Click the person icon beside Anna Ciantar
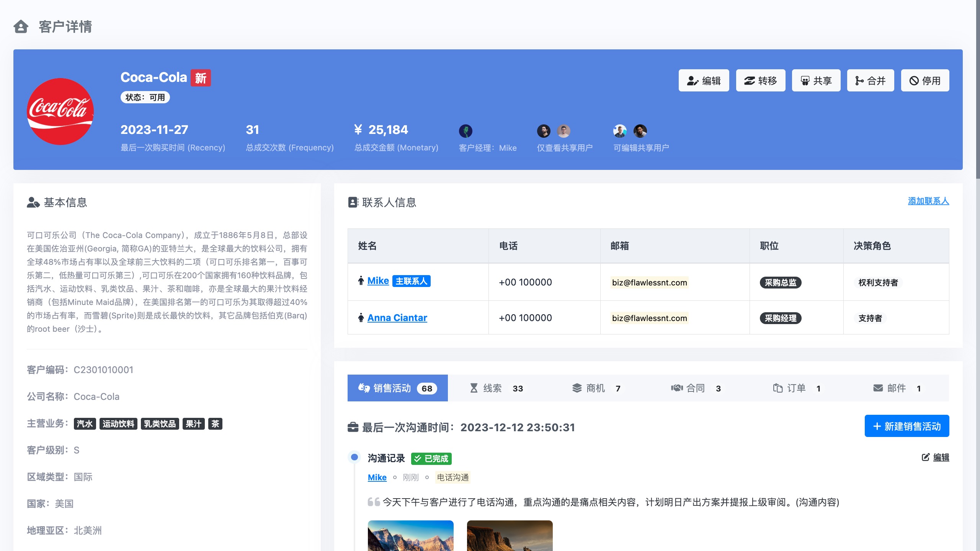Screen dimensions: 980x551 click(x=361, y=318)
